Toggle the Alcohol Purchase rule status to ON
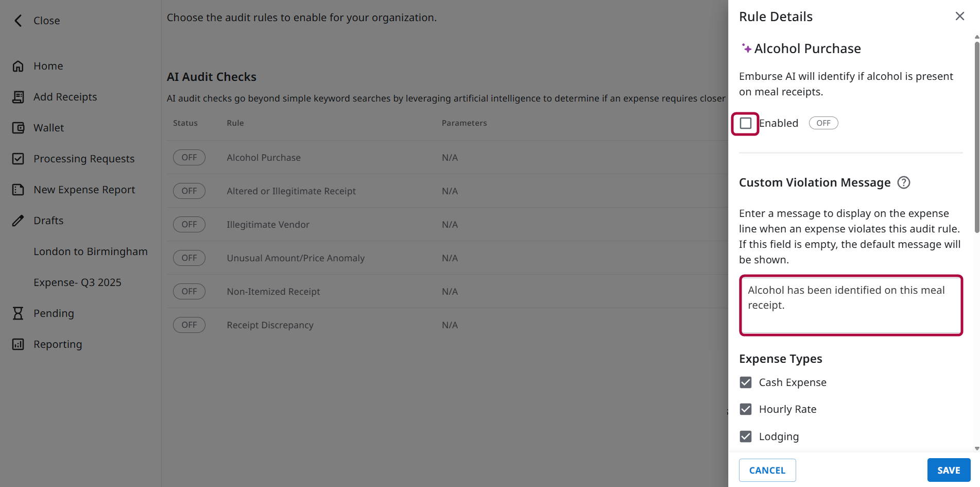Screen dimensions: 980x487 [189, 157]
